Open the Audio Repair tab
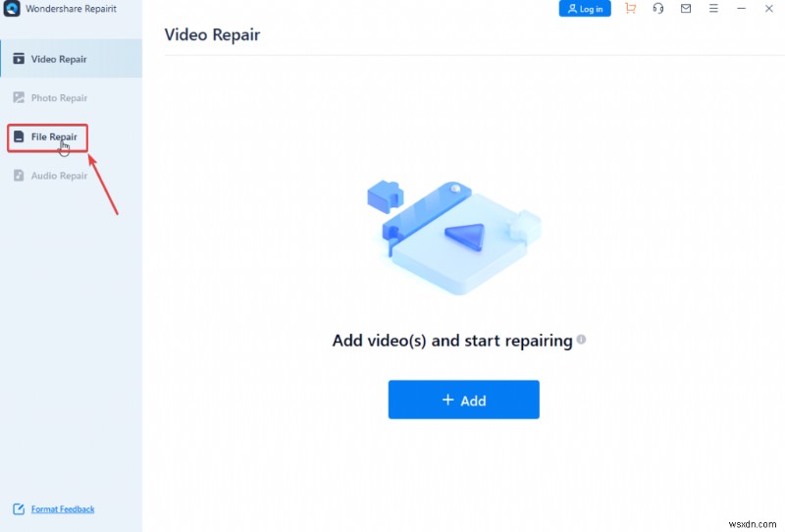The height and width of the screenshot is (532, 785). 59,176
